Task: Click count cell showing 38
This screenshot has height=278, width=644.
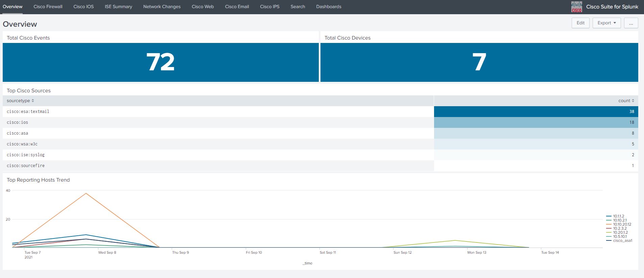Action: pyautogui.click(x=536, y=112)
